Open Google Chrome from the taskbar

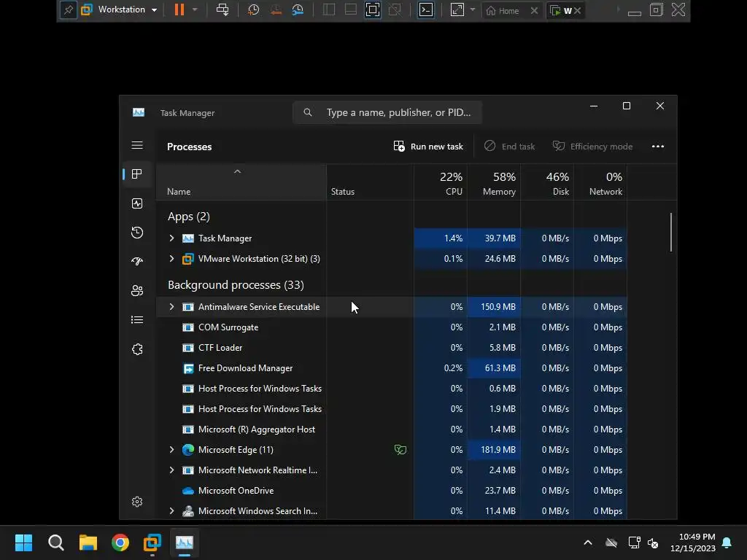coord(120,542)
